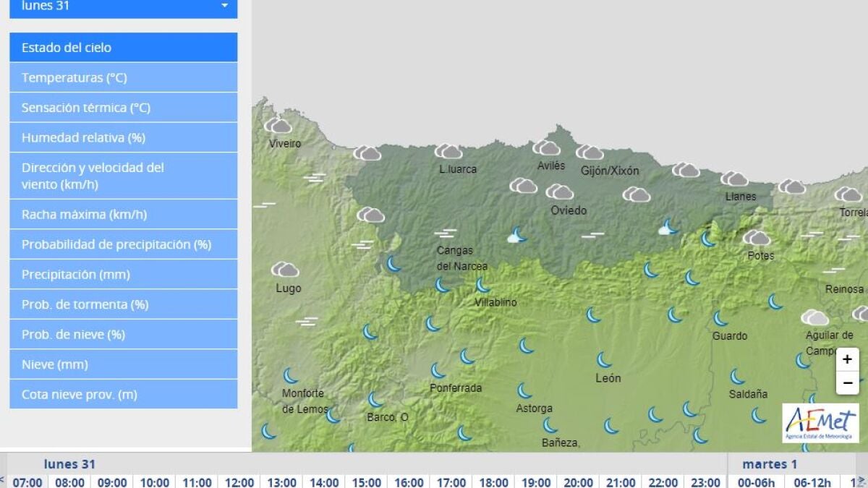The width and height of the screenshot is (868, 488).
Task: Jump to 15:00 on the timeline
Action: [x=366, y=481]
